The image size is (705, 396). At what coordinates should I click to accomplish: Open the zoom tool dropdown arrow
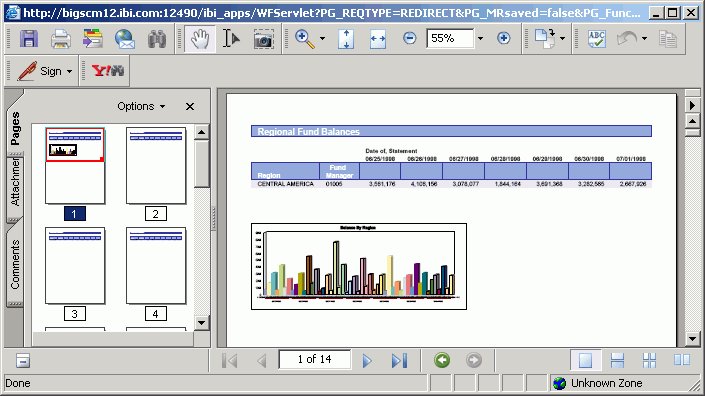[322, 39]
